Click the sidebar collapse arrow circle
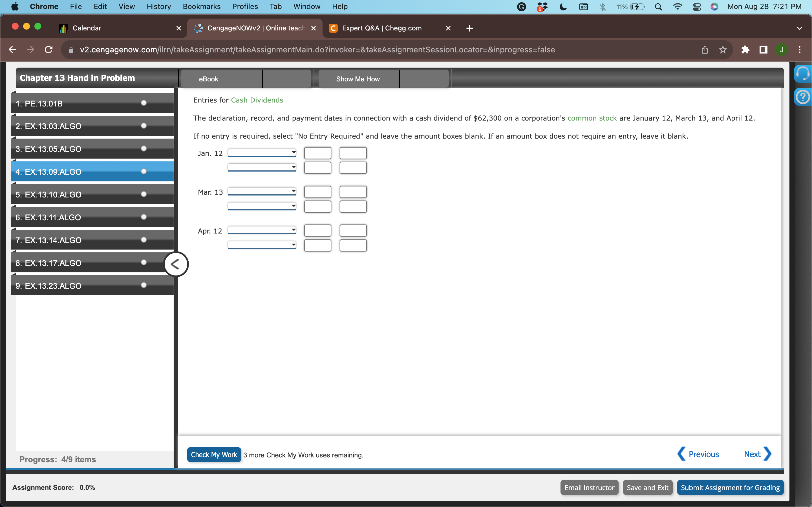Viewport: 812px width, 507px height. pos(176,264)
